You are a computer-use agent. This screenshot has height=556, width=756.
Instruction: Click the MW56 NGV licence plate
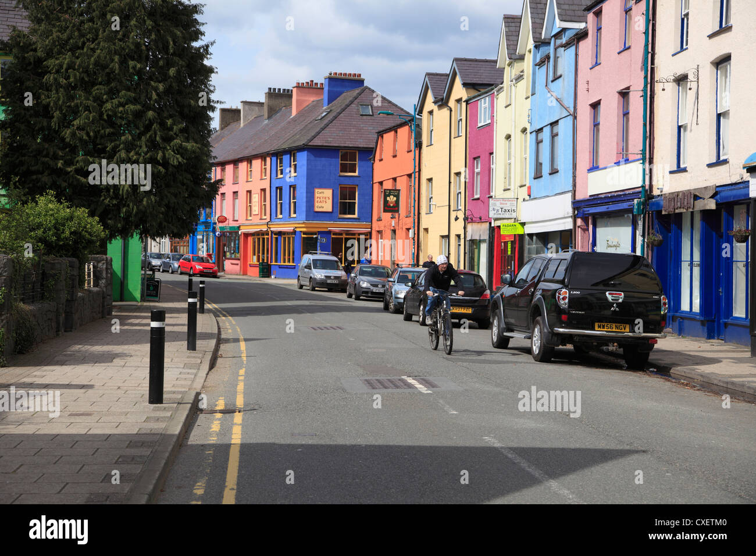611,327
